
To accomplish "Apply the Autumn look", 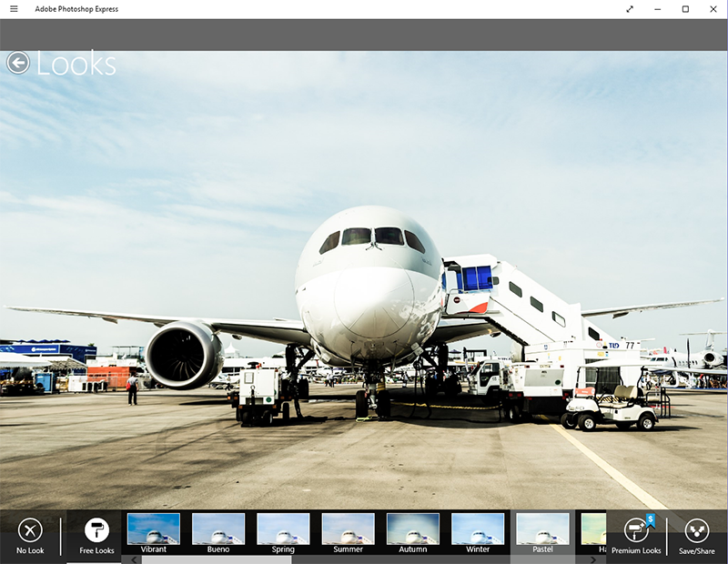I will [x=413, y=531].
